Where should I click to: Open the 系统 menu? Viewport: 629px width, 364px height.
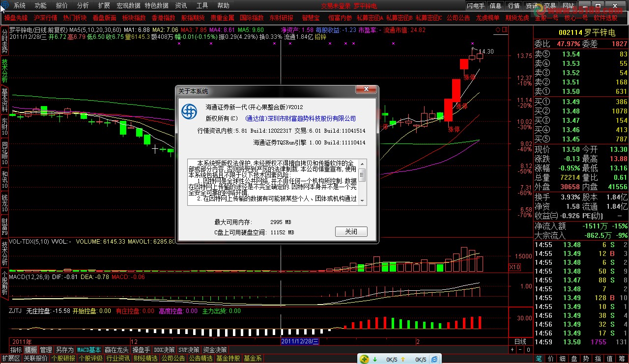(x=20, y=6)
